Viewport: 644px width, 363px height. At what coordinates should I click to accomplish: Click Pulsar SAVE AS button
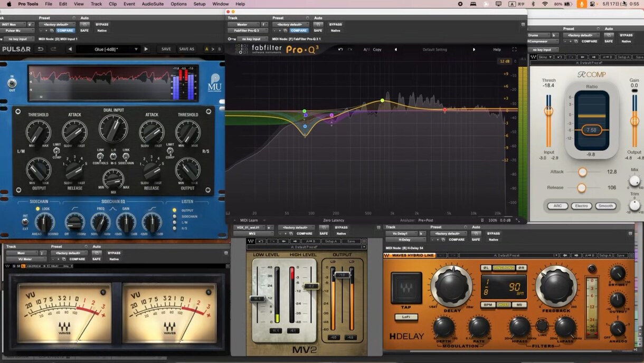tap(186, 49)
